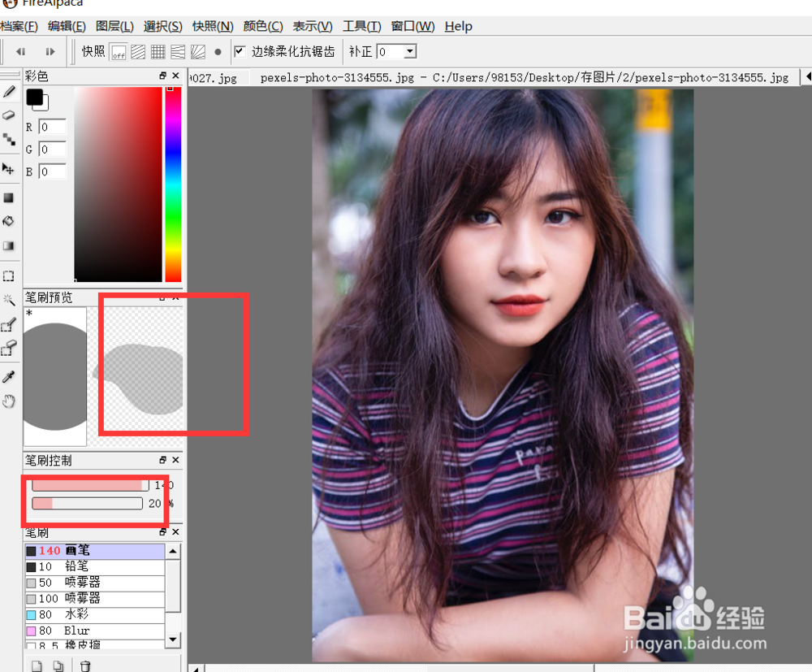Select the Bucket fill tool
This screenshot has width=812, height=672.
click(9, 221)
